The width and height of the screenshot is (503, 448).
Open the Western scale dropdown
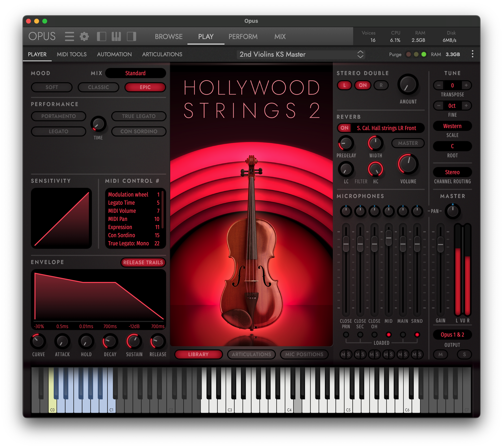pyautogui.click(x=452, y=126)
